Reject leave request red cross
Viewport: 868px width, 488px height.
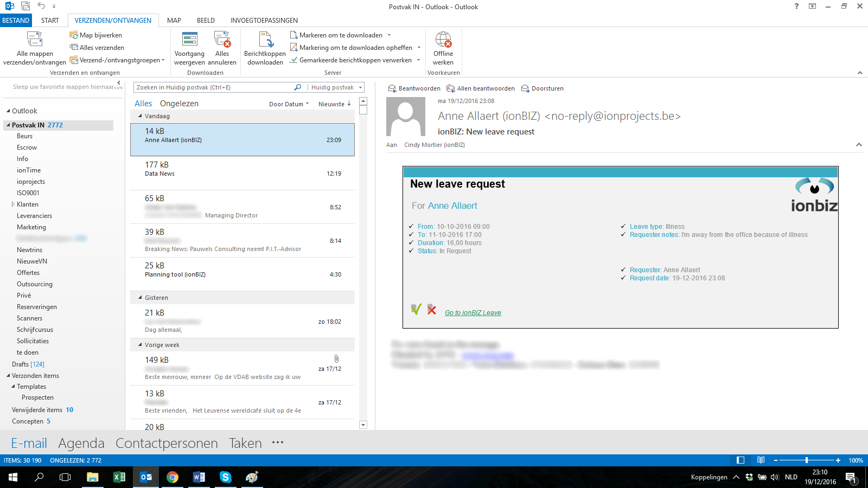[x=432, y=310]
